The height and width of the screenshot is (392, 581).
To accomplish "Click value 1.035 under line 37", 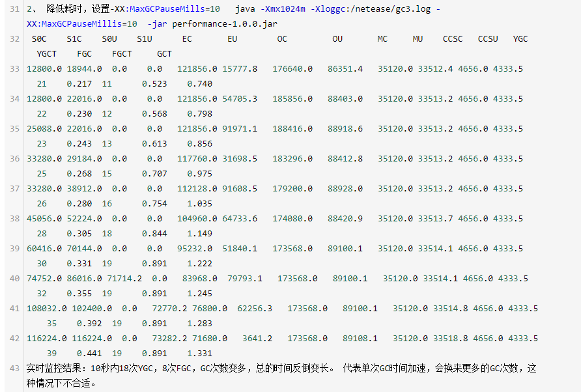I will tap(200, 204).
